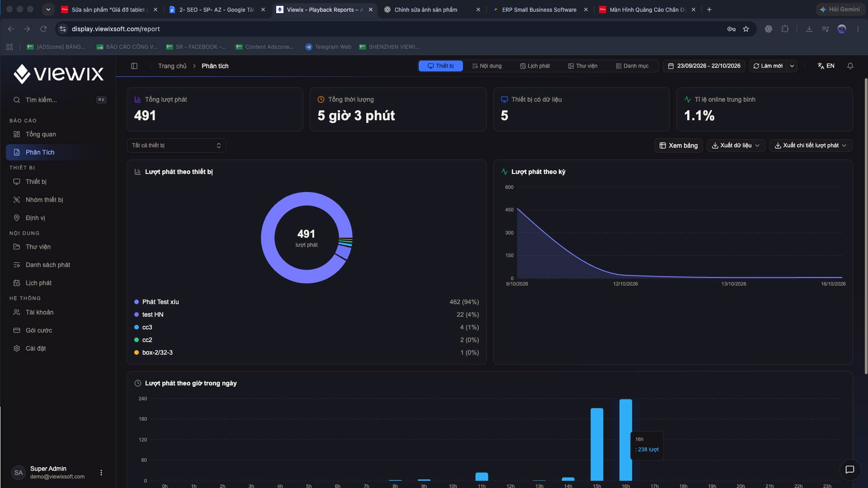Screen dimensions: 868x488
Task: Expand the Xuất dữ liệu export dropdown
Action: click(x=736, y=145)
